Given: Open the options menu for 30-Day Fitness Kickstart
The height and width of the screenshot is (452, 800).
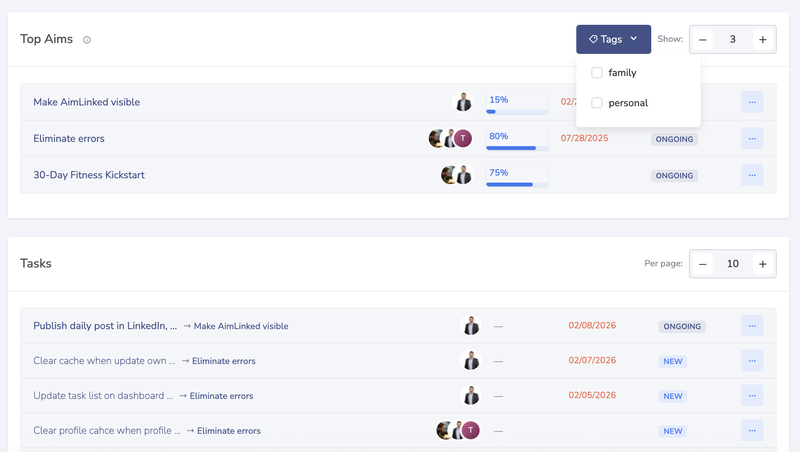Looking at the screenshot, I should 752,175.
